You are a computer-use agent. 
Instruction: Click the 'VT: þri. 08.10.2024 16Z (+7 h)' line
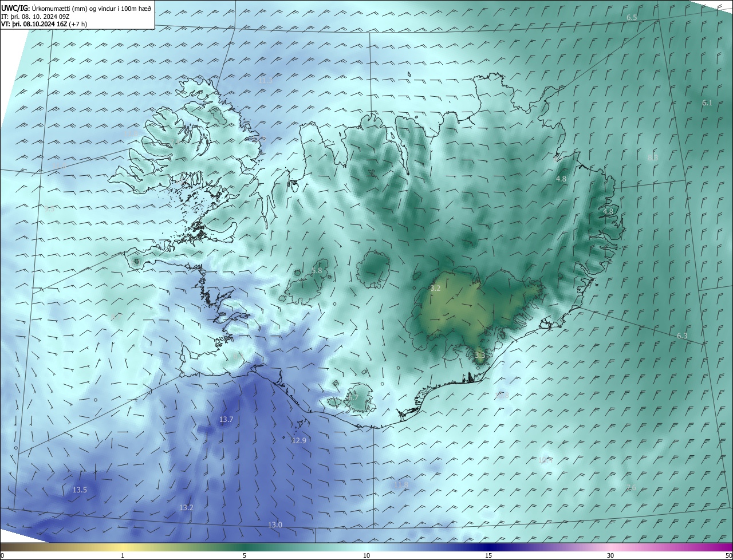(x=45, y=25)
